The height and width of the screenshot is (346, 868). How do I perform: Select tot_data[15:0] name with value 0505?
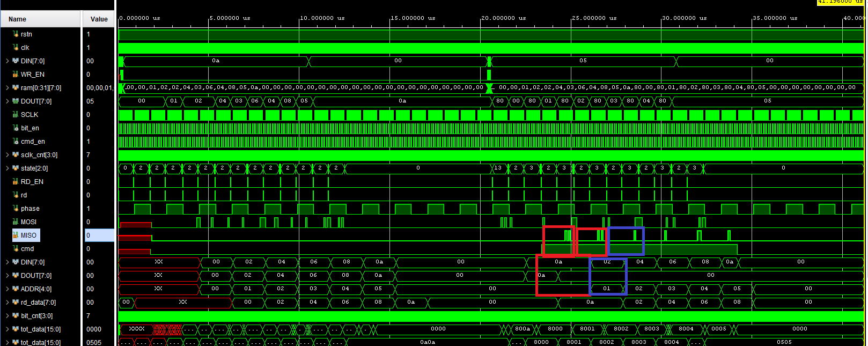pos(41,342)
